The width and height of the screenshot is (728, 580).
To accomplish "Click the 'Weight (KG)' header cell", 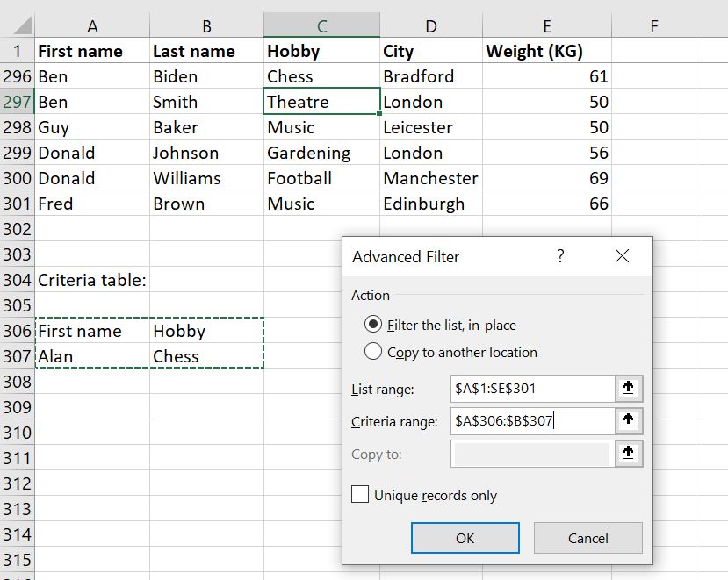I will (547, 51).
